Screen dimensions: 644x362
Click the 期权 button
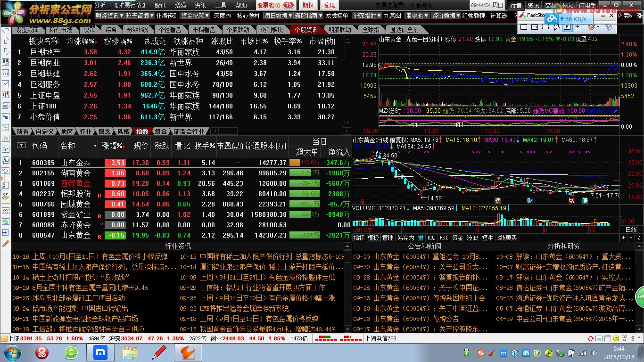coord(308,5)
